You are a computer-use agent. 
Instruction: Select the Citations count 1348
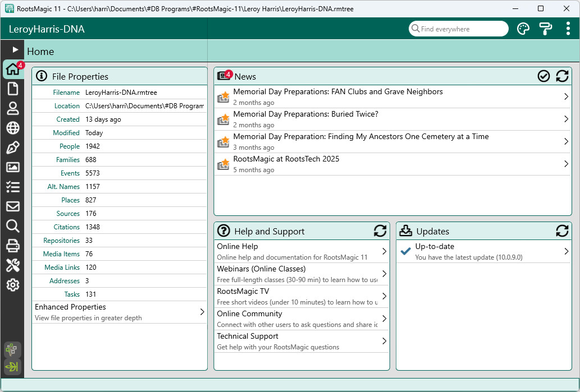93,227
